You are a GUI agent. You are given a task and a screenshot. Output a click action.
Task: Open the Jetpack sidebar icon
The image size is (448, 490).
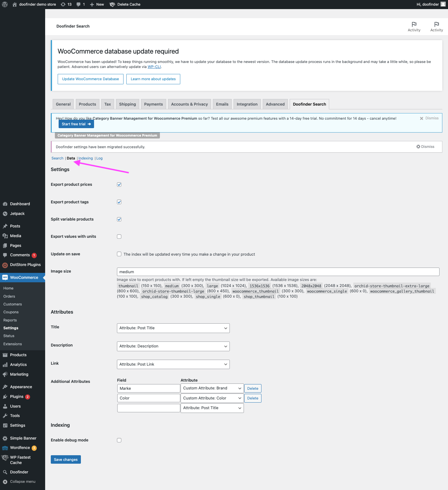tap(5, 214)
